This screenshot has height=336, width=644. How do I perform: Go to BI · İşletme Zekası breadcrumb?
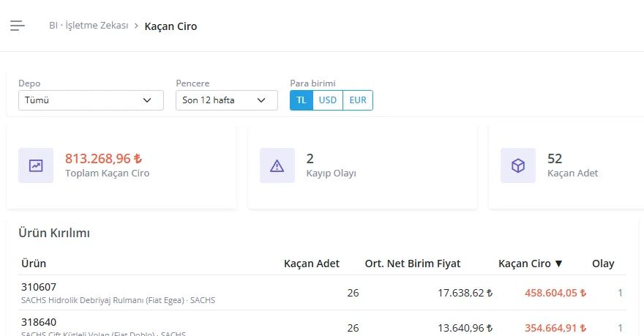pos(89,26)
